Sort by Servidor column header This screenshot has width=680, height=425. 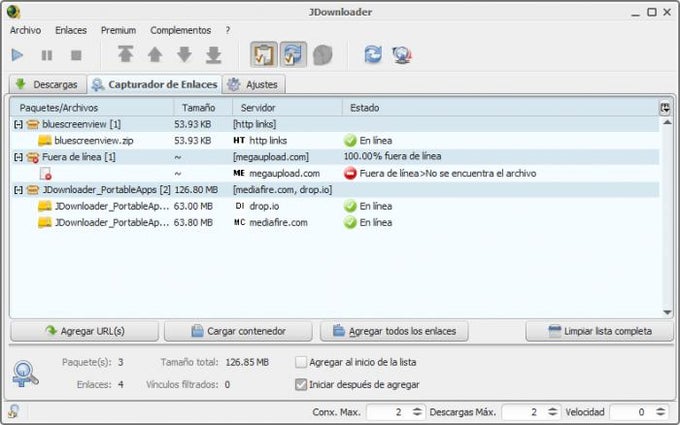click(287, 108)
